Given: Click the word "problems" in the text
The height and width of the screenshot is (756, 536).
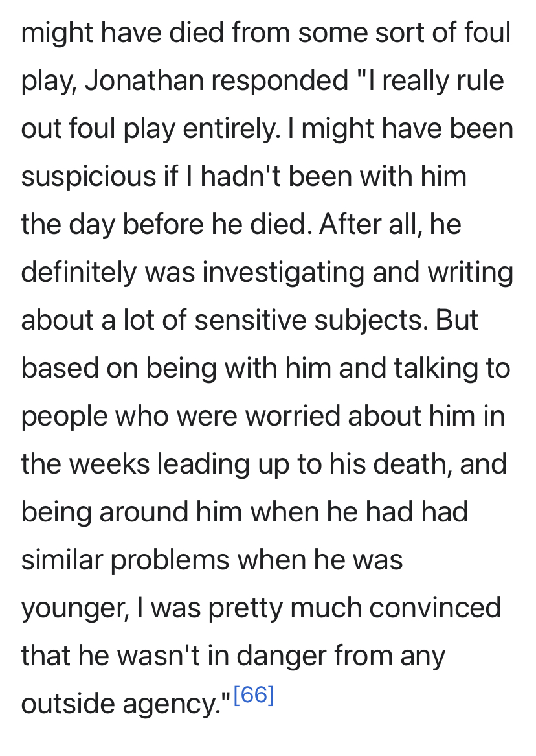Looking at the screenshot, I should tap(170, 560).
